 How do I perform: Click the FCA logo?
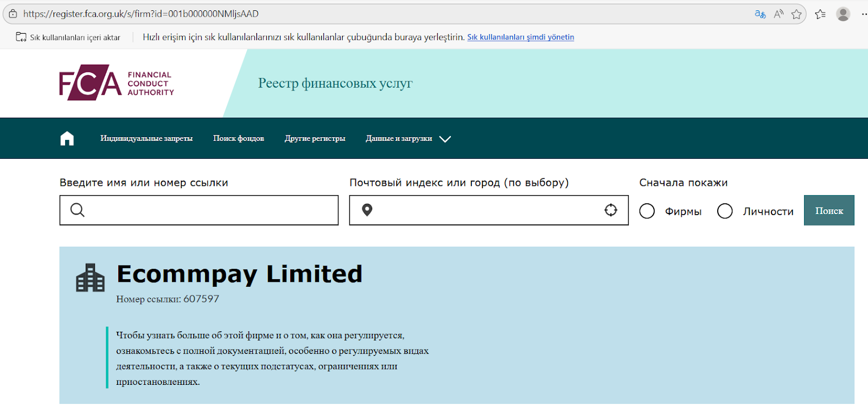click(x=117, y=83)
